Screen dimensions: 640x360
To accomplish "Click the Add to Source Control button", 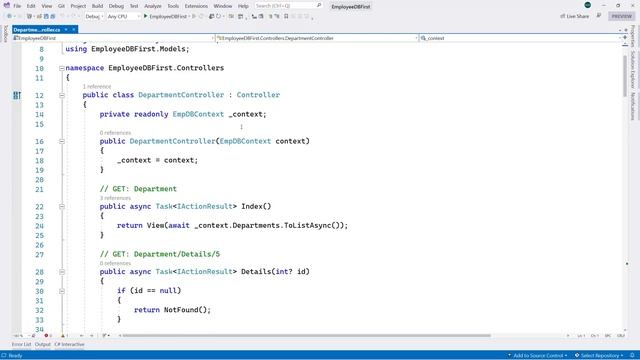I will pos(538,356).
